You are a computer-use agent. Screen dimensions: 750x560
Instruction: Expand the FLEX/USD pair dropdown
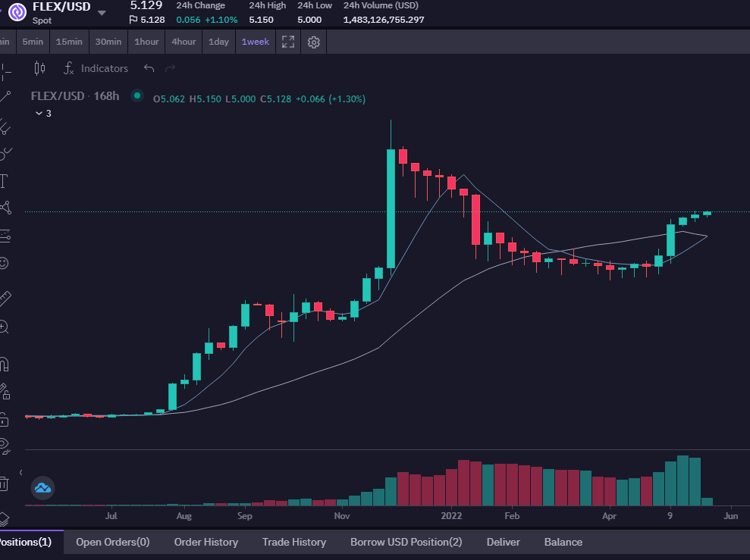click(x=102, y=13)
